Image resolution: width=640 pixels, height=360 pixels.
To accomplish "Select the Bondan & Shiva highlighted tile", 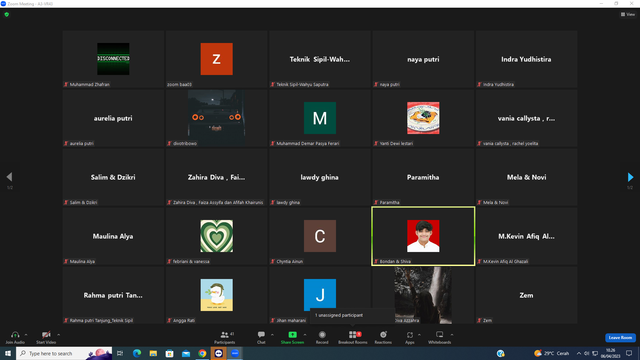I will (423, 236).
